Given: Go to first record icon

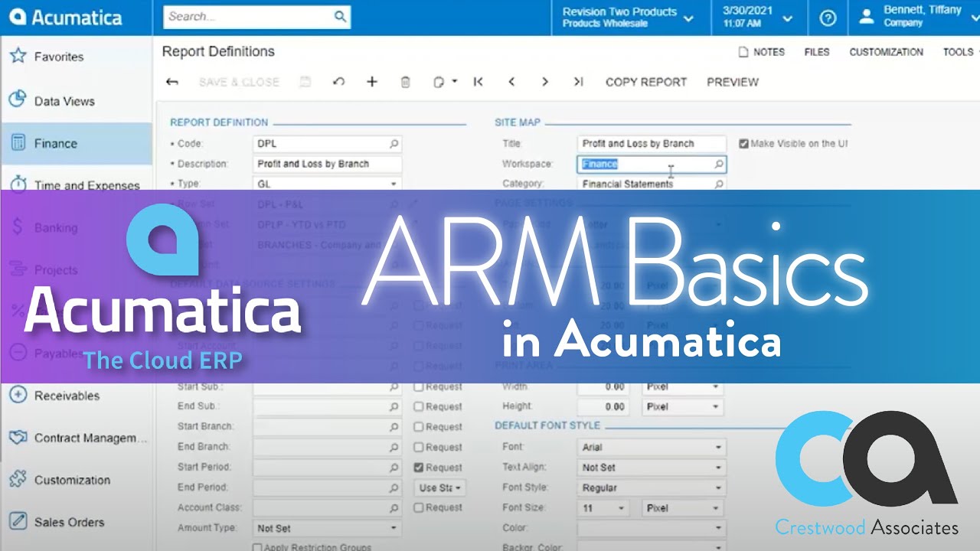Looking at the screenshot, I should (x=479, y=82).
